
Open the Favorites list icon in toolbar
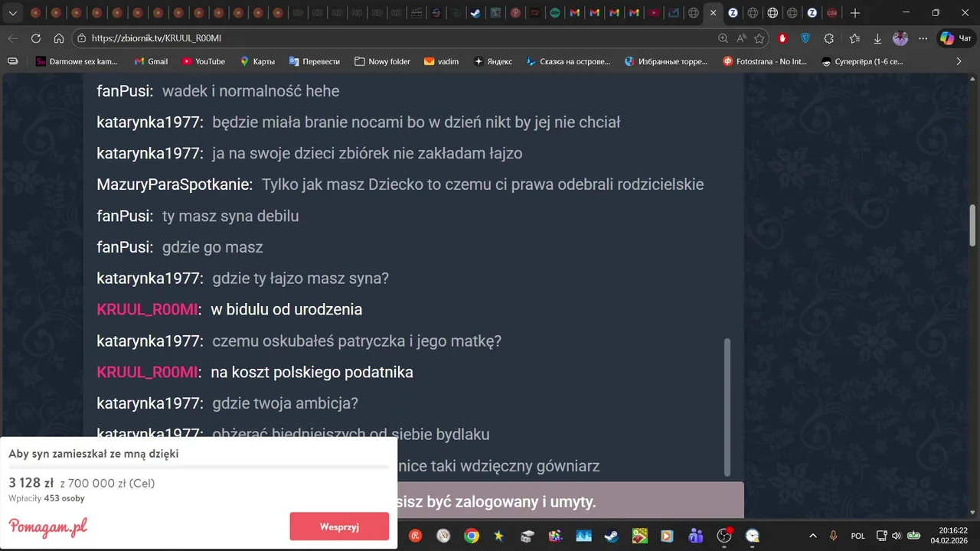[x=854, y=38]
